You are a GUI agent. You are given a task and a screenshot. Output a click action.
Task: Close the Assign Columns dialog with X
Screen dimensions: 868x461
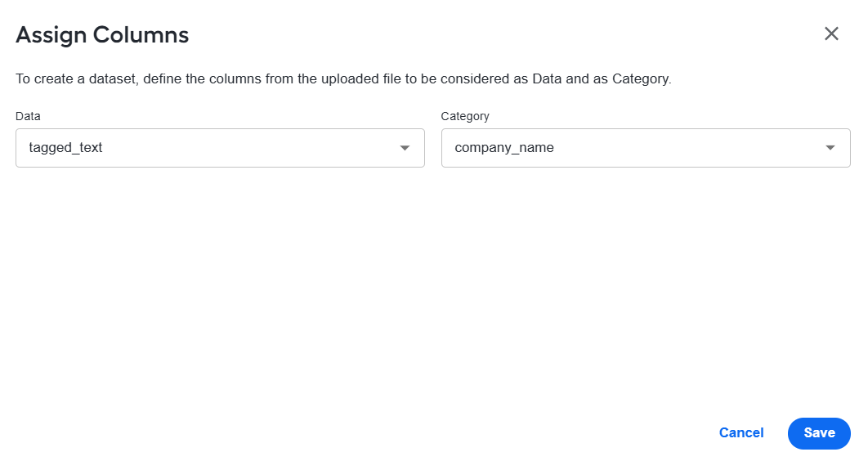831,34
